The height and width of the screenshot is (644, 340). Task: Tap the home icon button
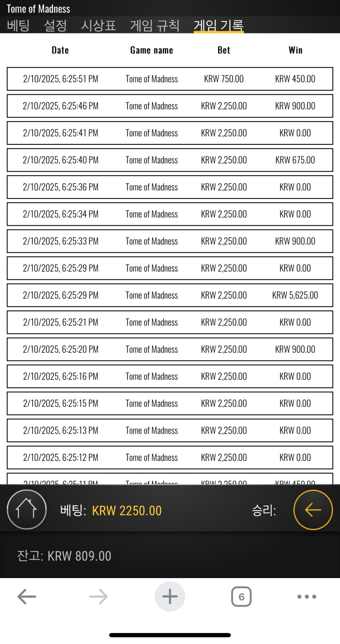26,509
